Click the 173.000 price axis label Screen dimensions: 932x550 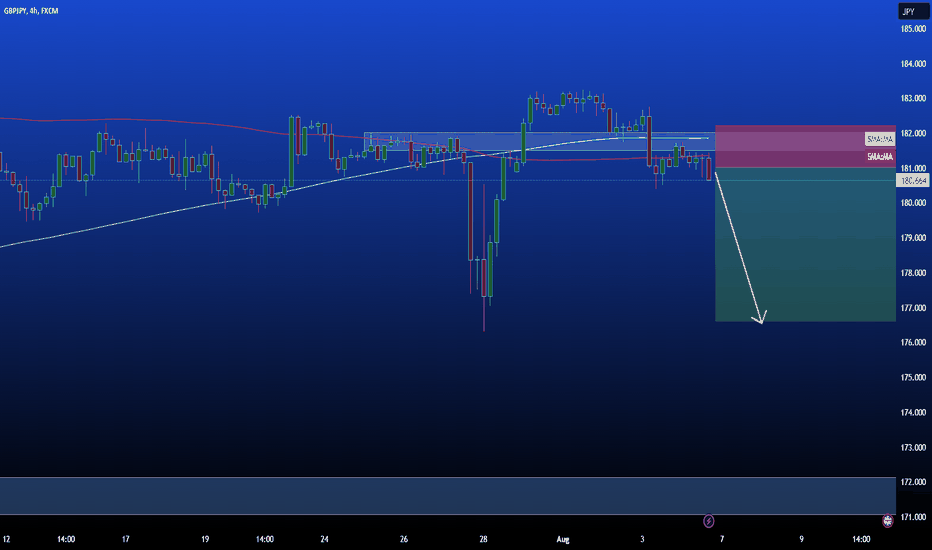(913, 448)
